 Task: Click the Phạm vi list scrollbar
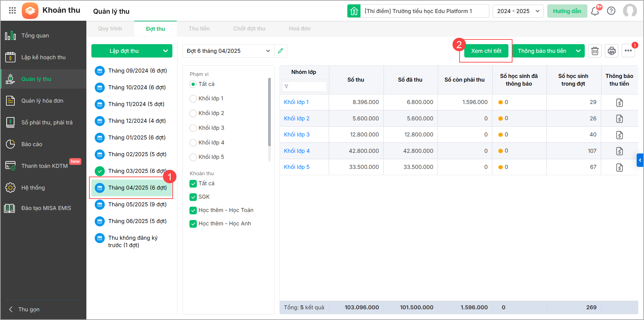click(x=269, y=112)
